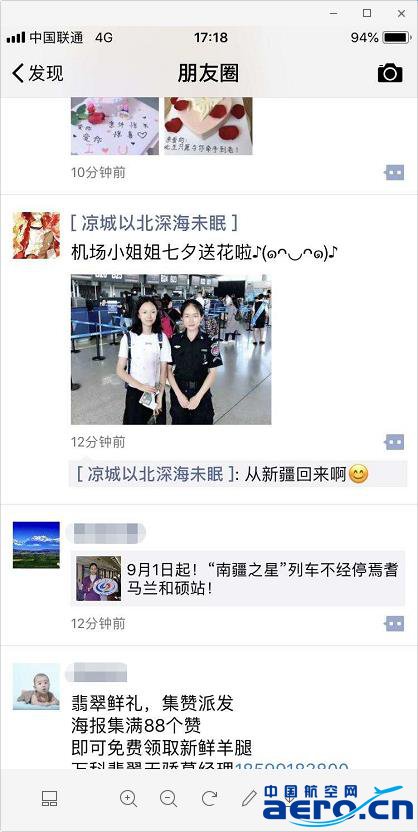418x832 pixels.
Task: Tap the baby photo avatar
Action: tap(36, 686)
